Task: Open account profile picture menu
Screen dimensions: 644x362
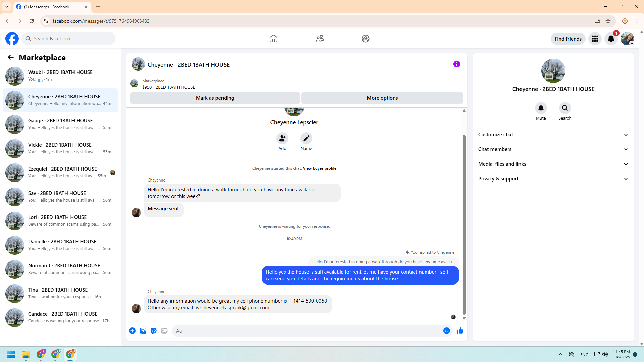Action: click(x=627, y=39)
